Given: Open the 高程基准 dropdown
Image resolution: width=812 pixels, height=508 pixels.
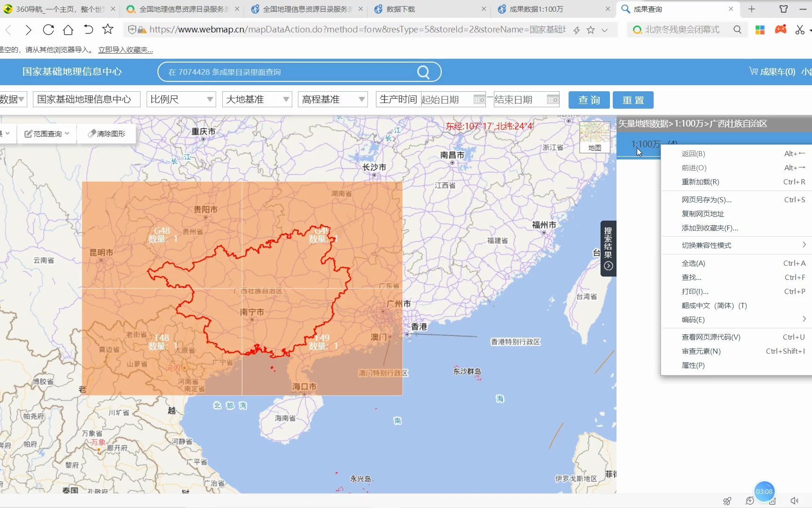Looking at the screenshot, I should point(333,99).
